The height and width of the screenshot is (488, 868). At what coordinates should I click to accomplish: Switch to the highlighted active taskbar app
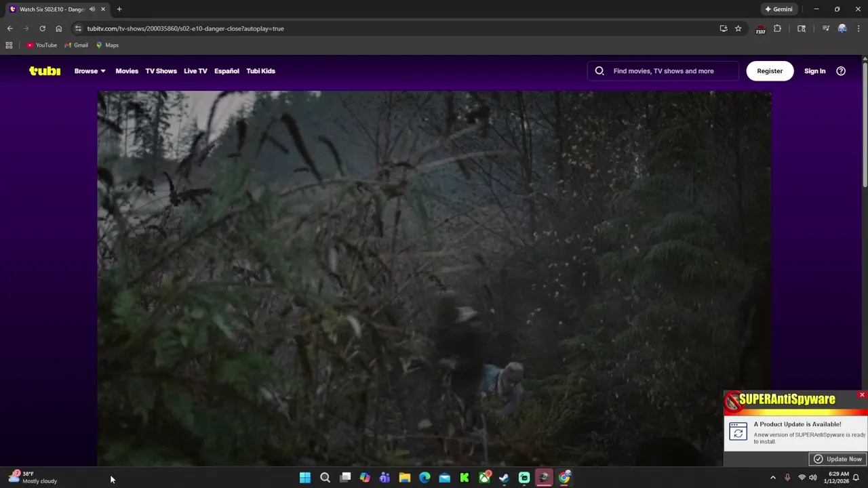(x=544, y=478)
